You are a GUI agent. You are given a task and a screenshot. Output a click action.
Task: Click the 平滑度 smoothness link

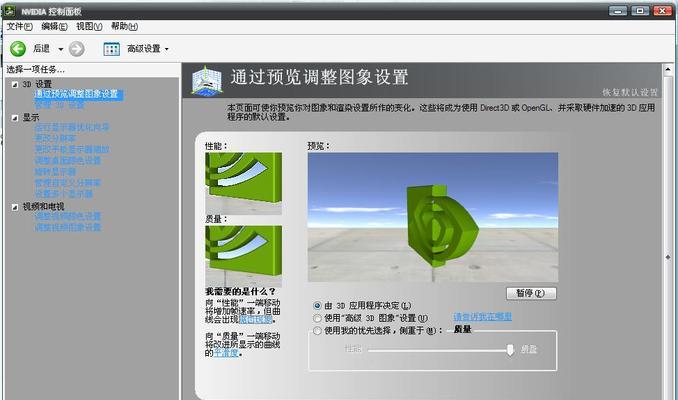tap(227, 353)
